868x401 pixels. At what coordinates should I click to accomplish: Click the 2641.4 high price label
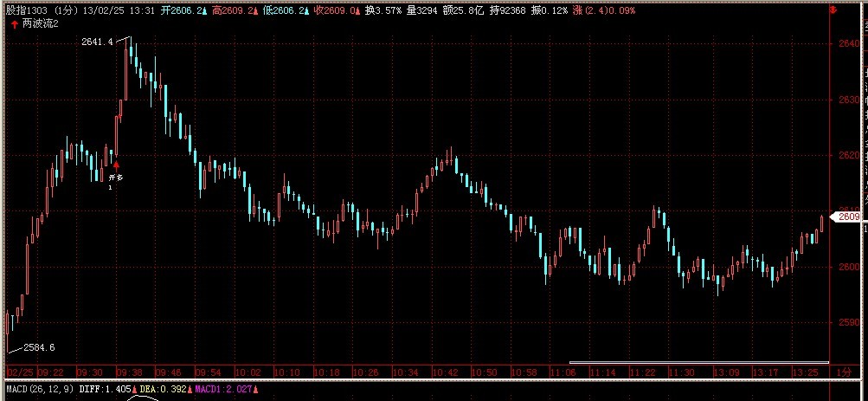click(98, 42)
